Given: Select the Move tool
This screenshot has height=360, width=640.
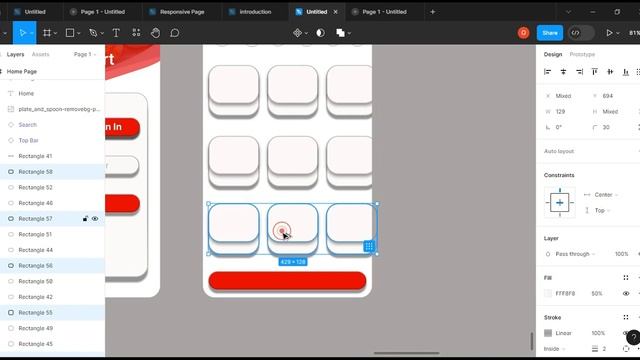Looking at the screenshot, I should pyautogui.click(x=22, y=33).
